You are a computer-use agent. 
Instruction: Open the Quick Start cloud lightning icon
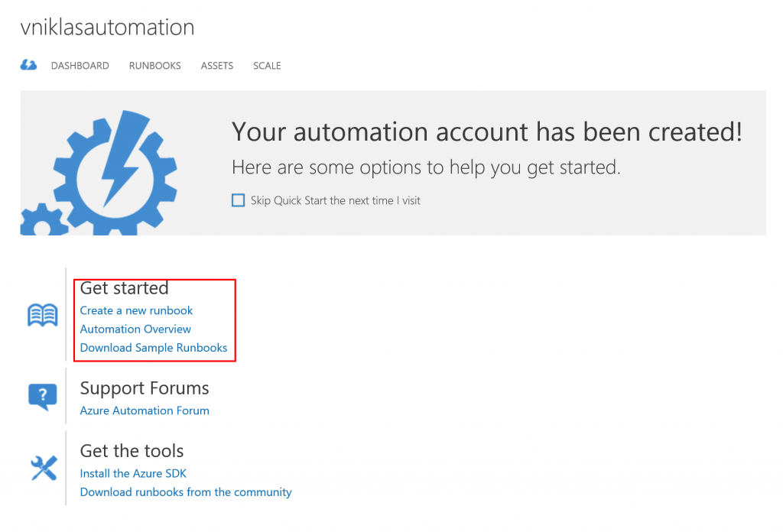click(28, 65)
